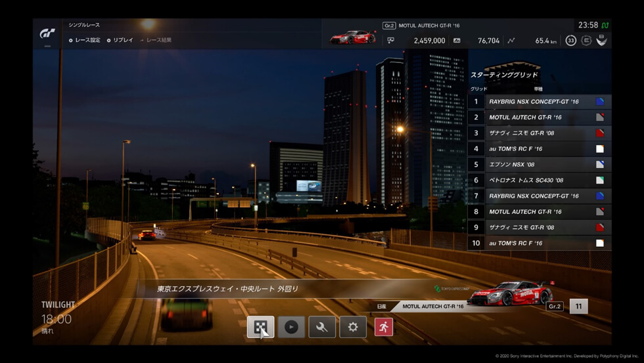The image size is (644, 363).
Task: Click blue color swatch on grid row 1
Action: (600, 102)
